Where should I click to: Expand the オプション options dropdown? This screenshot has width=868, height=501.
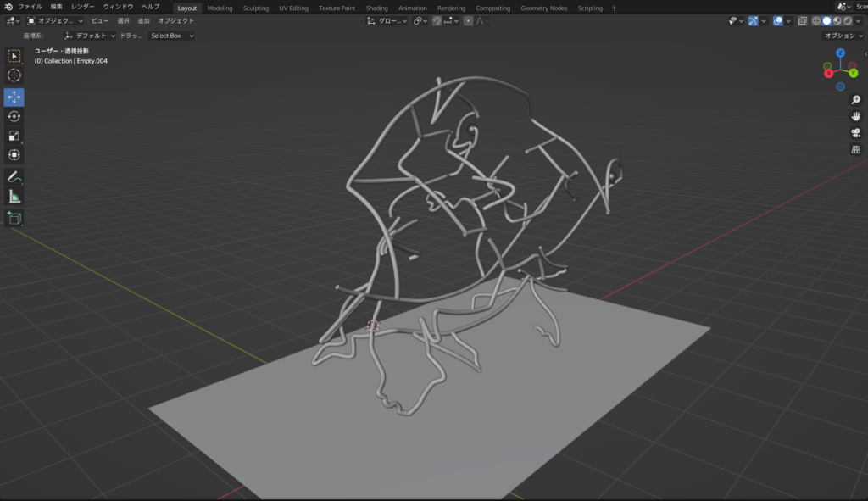pos(843,36)
